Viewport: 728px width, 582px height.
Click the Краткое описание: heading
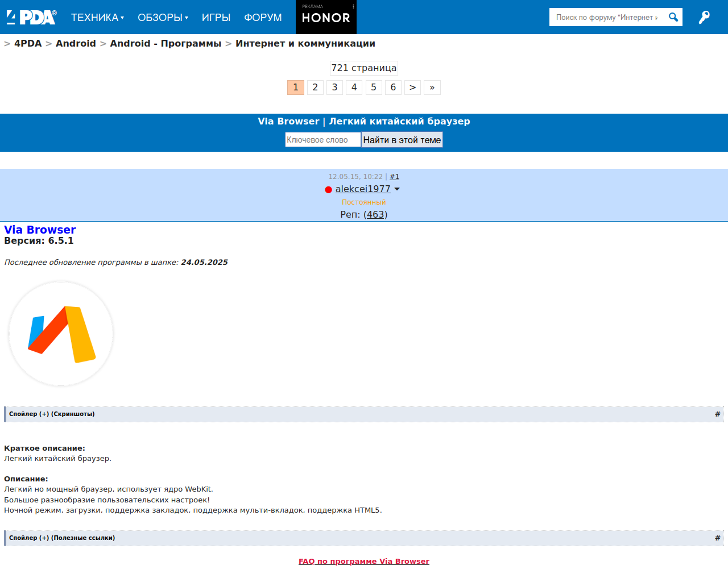click(x=44, y=448)
